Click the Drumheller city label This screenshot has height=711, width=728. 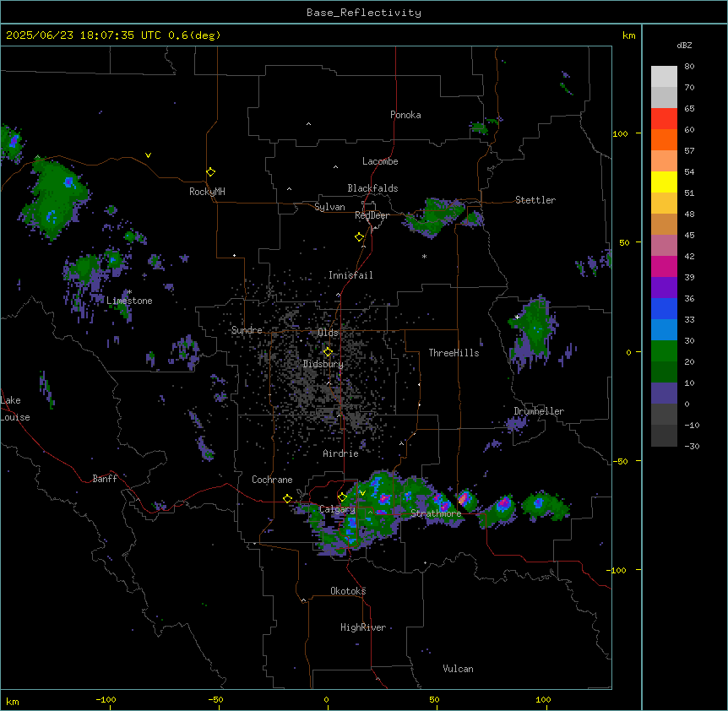click(x=539, y=411)
